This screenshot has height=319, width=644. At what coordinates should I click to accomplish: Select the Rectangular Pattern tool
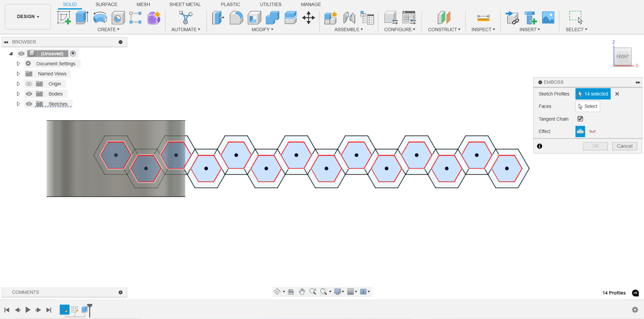pyautogui.click(x=136, y=17)
